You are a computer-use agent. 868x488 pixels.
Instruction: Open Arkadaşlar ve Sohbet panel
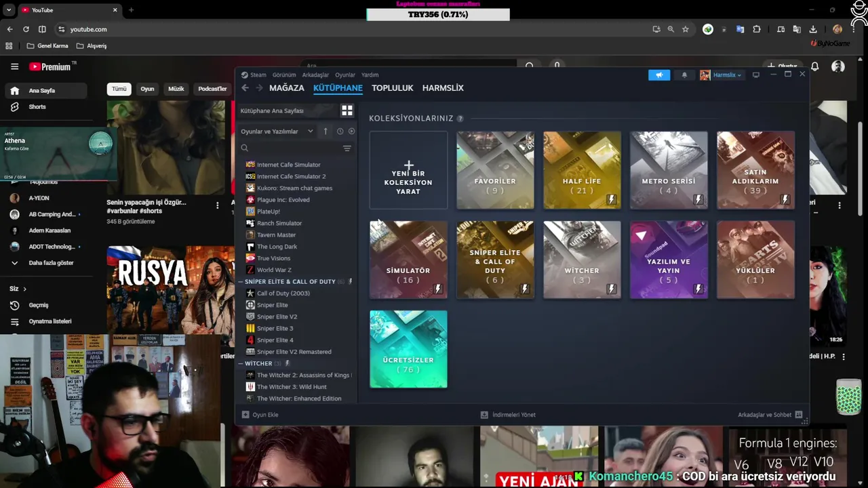pos(770,415)
